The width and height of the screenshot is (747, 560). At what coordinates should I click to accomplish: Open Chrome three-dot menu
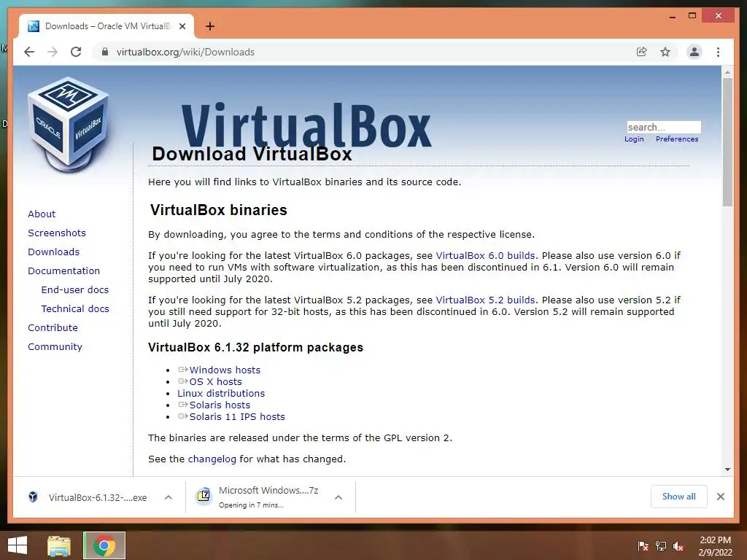tap(718, 52)
